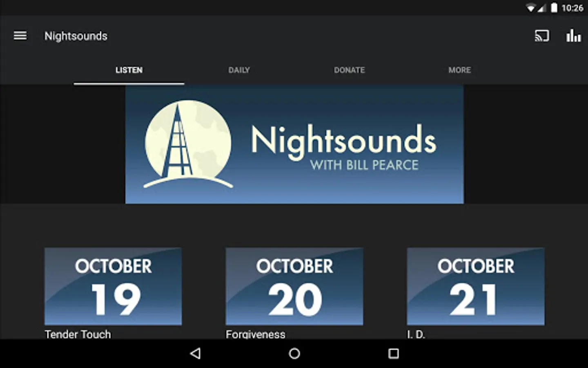The image size is (588, 368).
Task: Open the audio equalizer bars icon
Action: click(573, 36)
